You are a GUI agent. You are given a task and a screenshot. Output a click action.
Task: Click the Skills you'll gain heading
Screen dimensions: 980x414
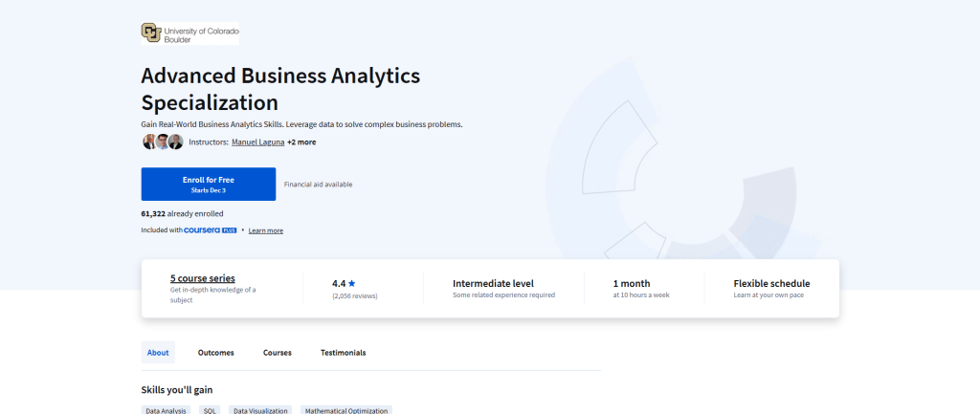[x=177, y=390]
